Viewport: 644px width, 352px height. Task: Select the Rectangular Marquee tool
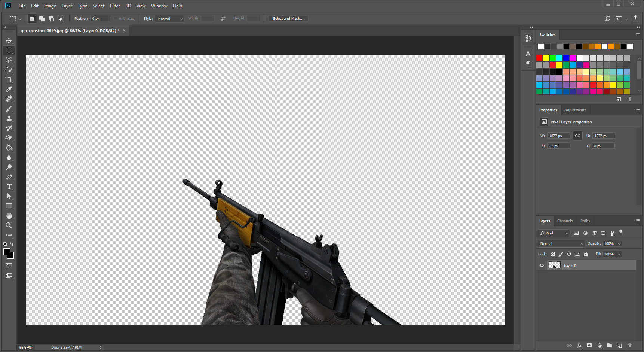[x=9, y=50]
